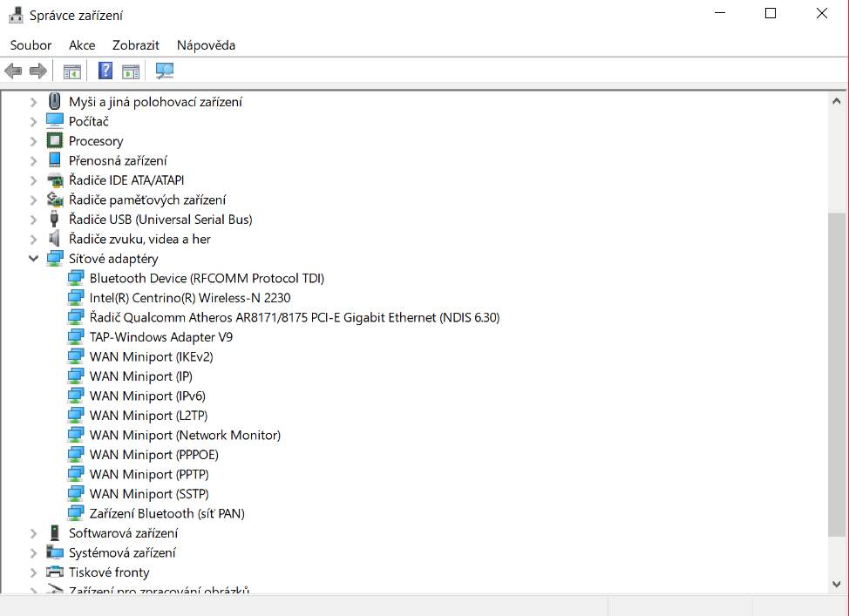Screen dimensions: 849x616
Task: Click the adapter icon of Intel(R) Centrino(R) Wireless-N 2230
Action: 76,297
